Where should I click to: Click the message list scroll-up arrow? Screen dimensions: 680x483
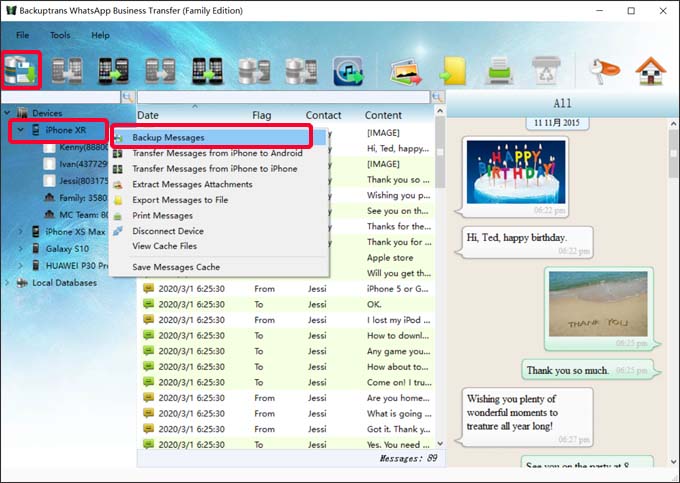click(440, 111)
